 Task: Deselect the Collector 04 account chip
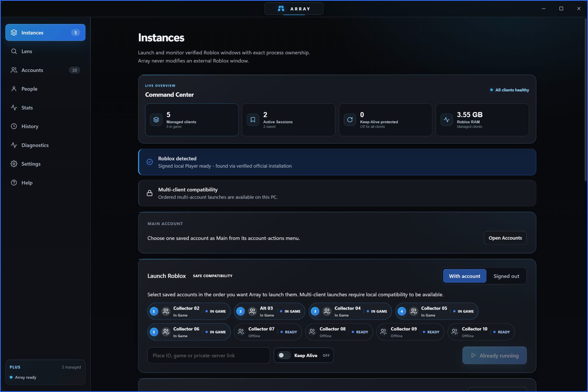[350, 311]
